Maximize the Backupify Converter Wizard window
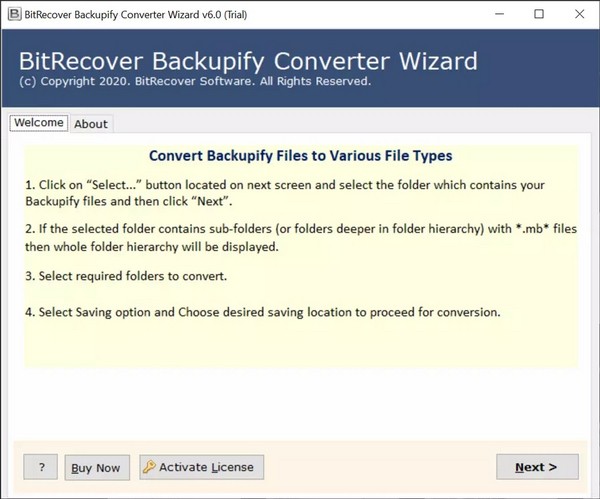 point(539,14)
